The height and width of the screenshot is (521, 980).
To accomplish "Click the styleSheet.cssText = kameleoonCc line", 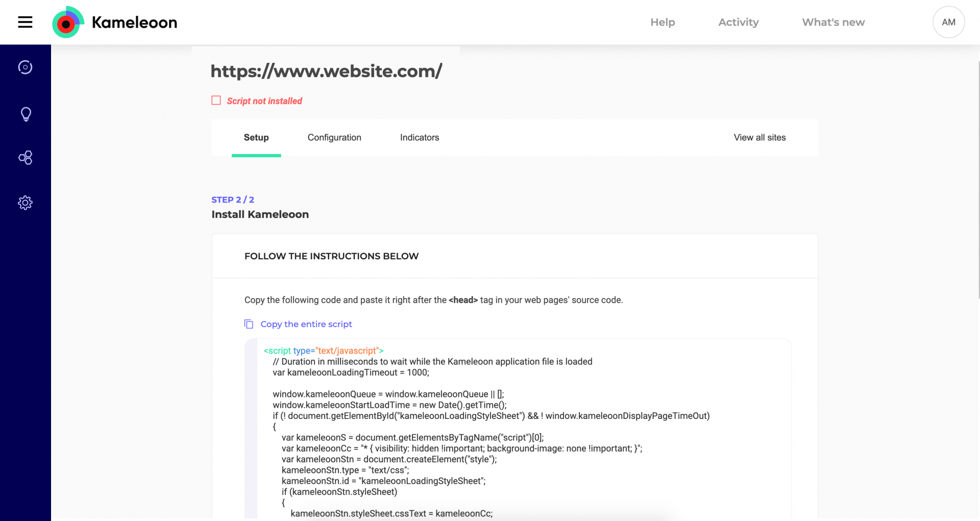I will pyautogui.click(x=391, y=513).
